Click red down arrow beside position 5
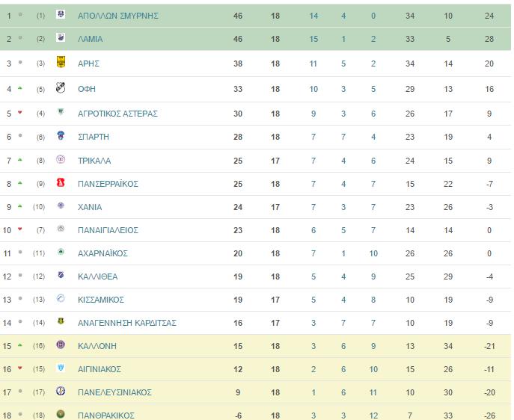Viewport: 514px width, 420px height. 20,113
